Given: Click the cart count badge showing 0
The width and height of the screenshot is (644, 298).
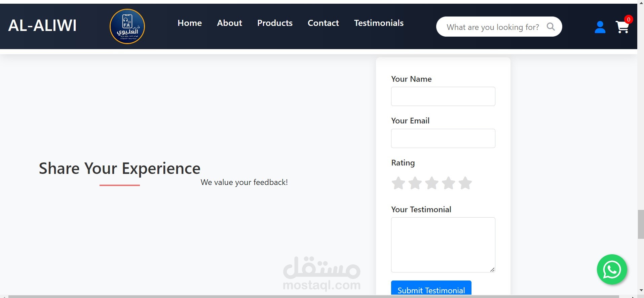Looking at the screenshot, I should click(x=628, y=20).
